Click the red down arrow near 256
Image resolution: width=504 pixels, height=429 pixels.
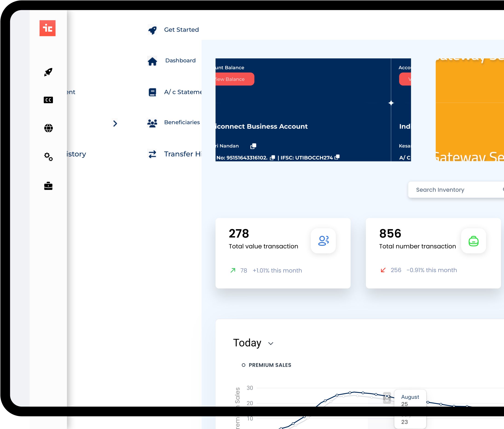coord(383,270)
